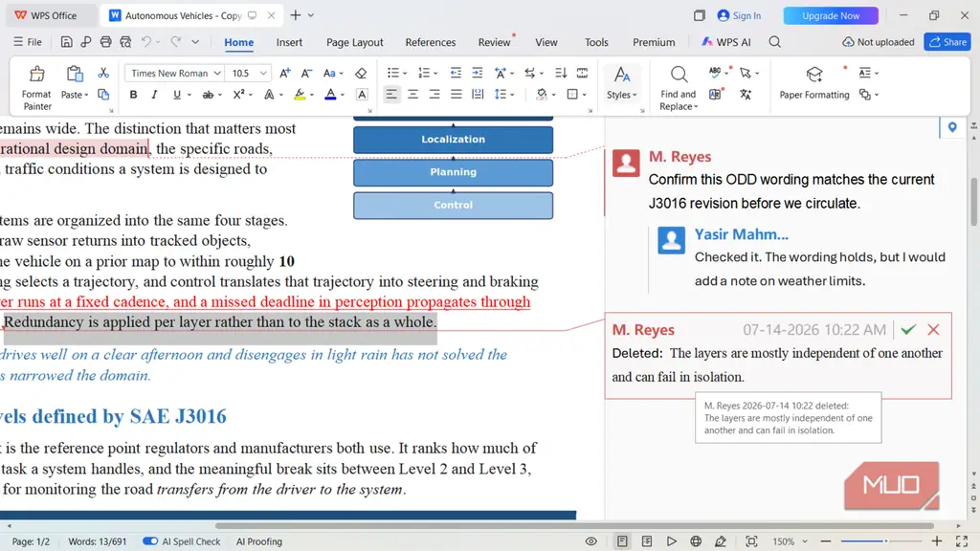980x551 pixels.
Task: Click the Not uploaded cloud status
Action: coord(879,42)
